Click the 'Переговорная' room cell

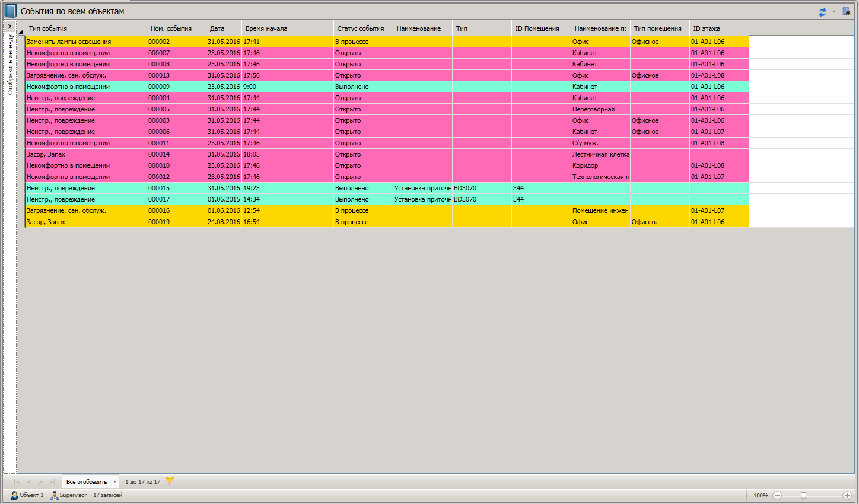pyautogui.click(x=600, y=109)
